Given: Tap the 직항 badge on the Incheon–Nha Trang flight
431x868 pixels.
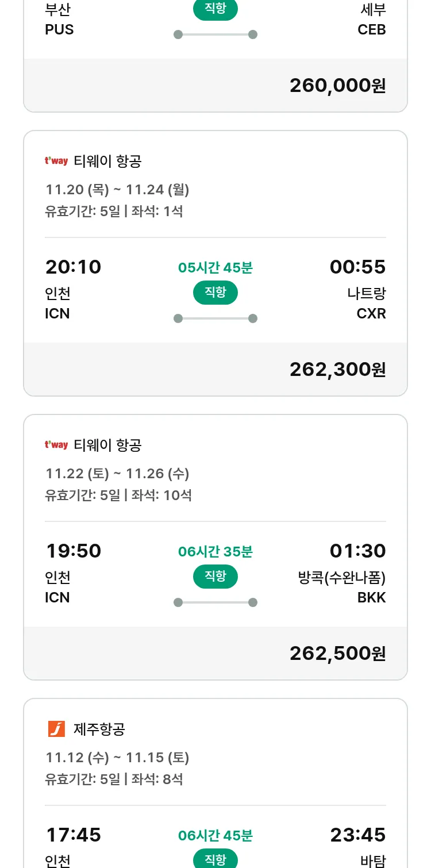Looking at the screenshot, I should point(215,293).
